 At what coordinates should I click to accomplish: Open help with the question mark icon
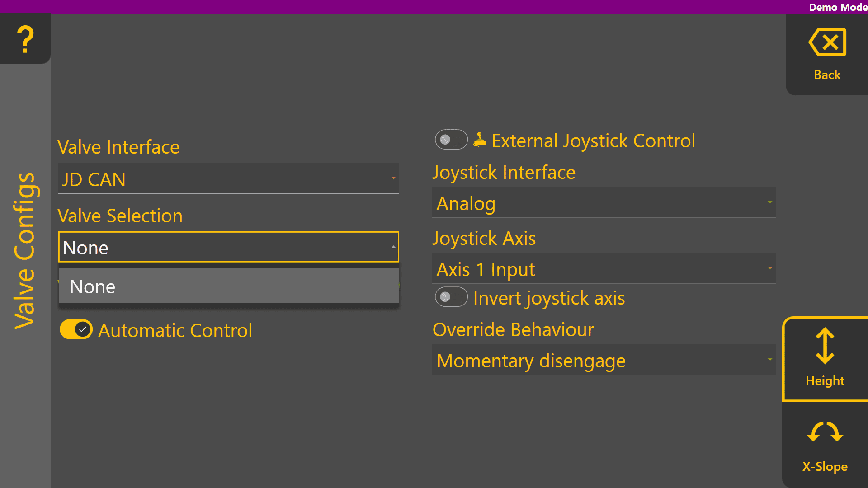pyautogui.click(x=25, y=39)
